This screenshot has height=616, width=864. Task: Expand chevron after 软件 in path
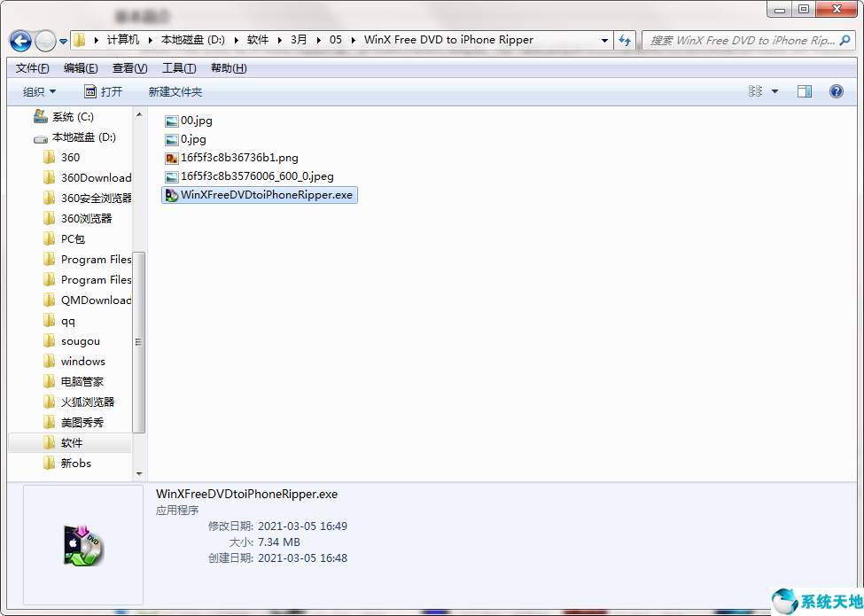coord(280,40)
